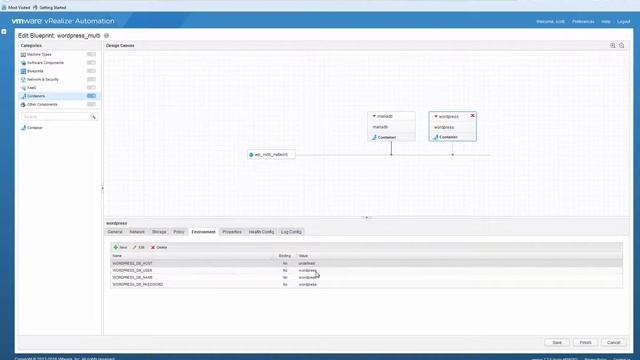Click the 'undefined' value cell
The image size is (640, 360).
307,263
